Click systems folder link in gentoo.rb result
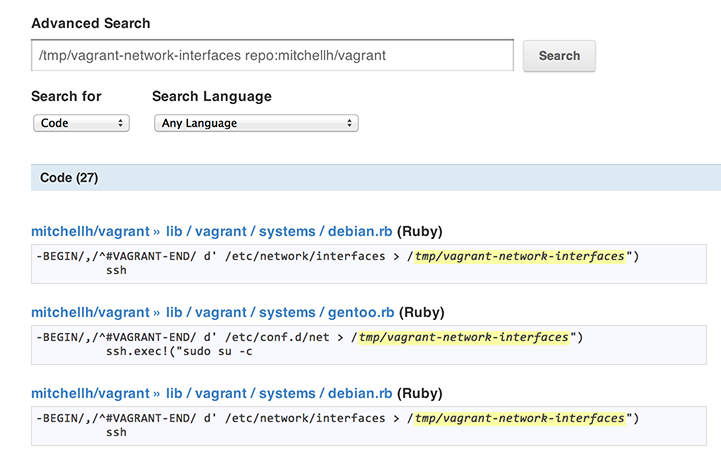 coord(287,312)
